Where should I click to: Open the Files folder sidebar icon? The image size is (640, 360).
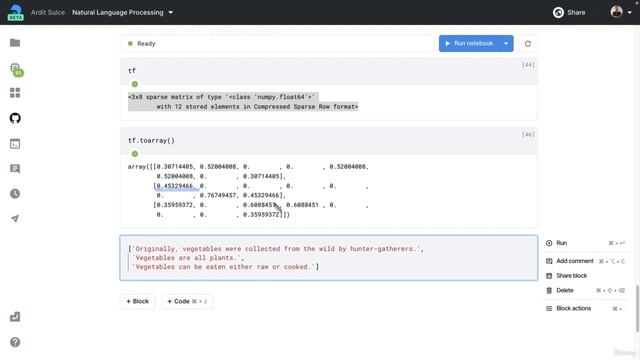[15, 43]
